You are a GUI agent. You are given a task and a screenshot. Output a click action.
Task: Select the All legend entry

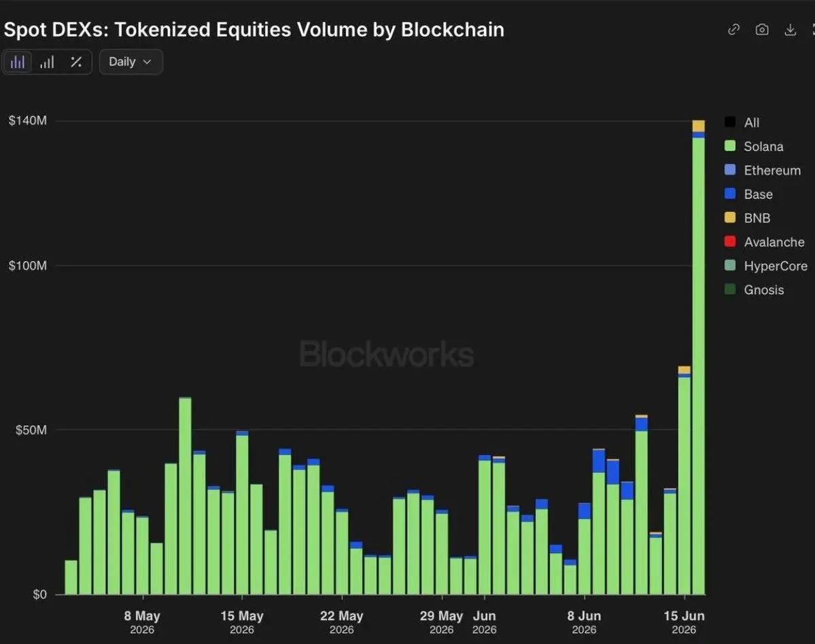point(742,122)
